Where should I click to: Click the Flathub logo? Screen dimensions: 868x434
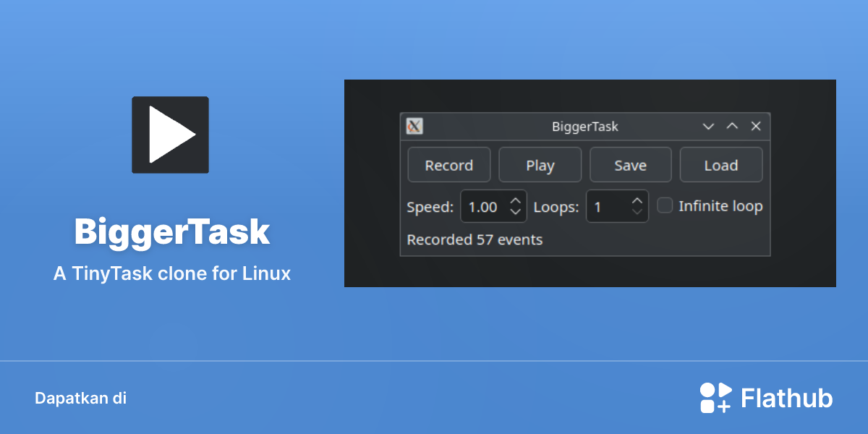[x=766, y=398]
